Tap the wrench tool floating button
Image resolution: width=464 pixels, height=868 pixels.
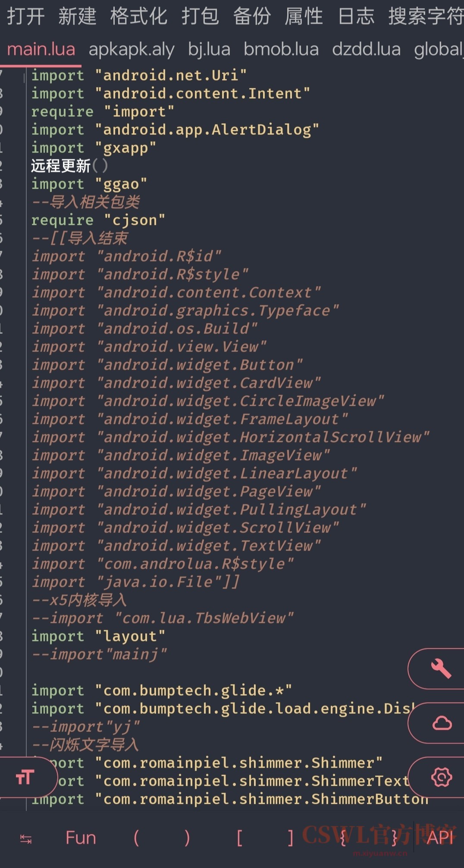click(x=440, y=669)
